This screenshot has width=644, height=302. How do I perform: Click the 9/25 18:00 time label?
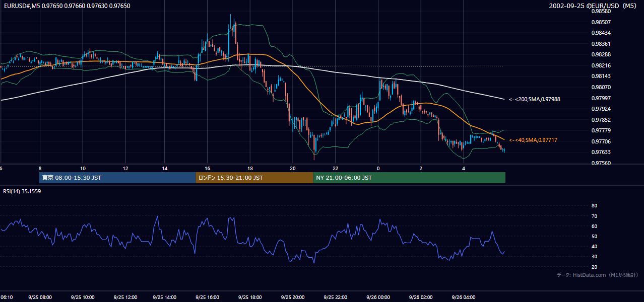pyautogui.click(x=250, y=297)
